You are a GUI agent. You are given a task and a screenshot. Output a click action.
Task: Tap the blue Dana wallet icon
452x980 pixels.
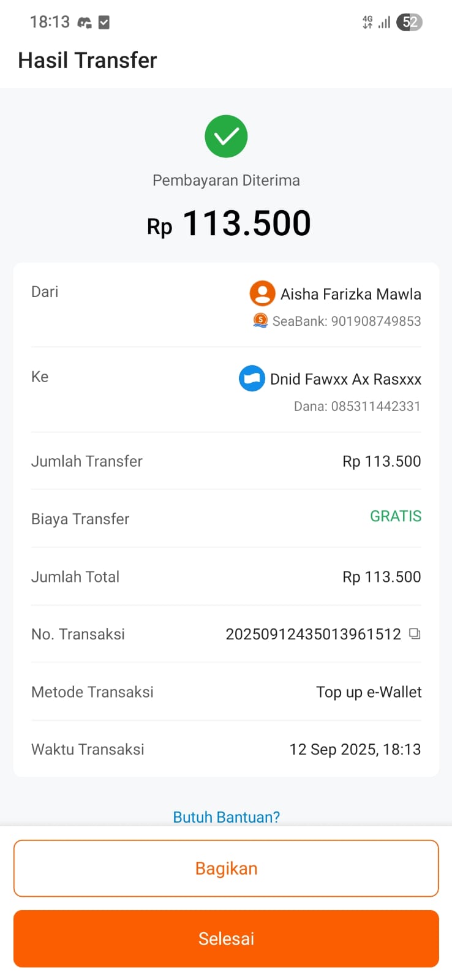[x=252, y=379]
